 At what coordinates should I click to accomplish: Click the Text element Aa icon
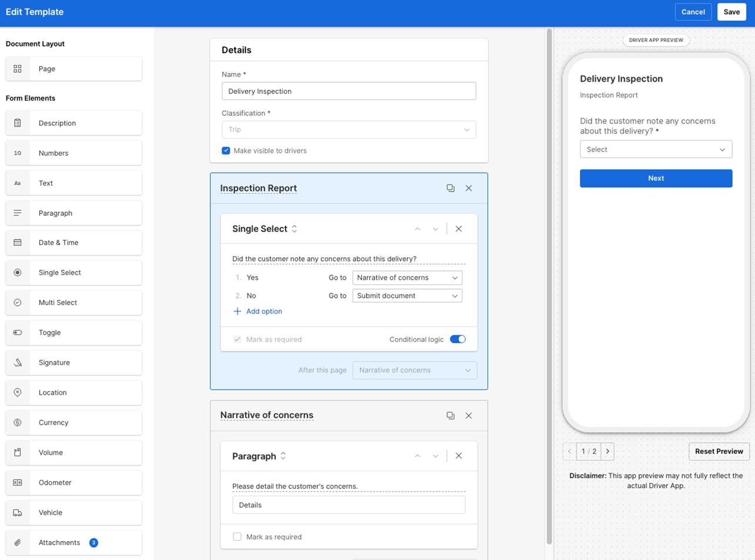tap(18, 183)
